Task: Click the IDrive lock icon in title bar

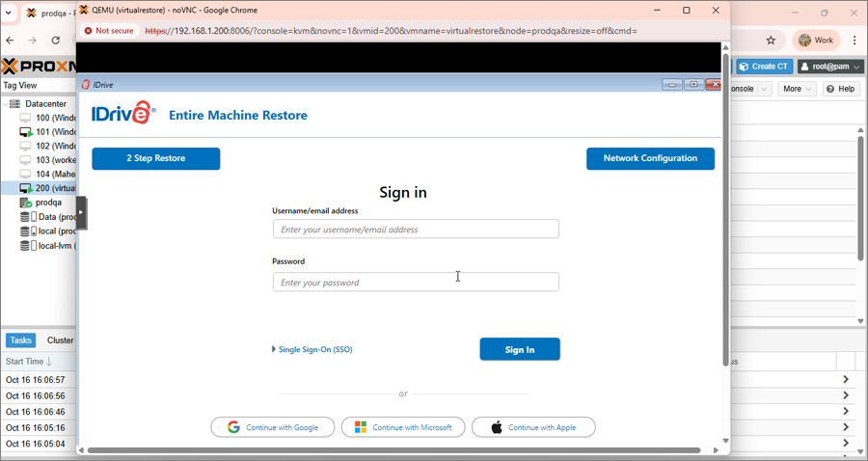Action: click(86, 85)
